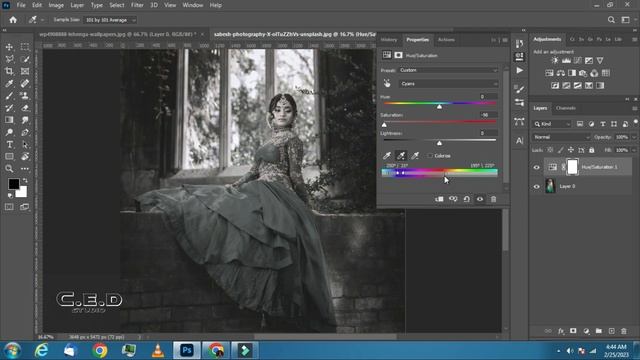640x360 pixels.
Task: Open the Opacity dropdown arrow
Action: pyautogui.click(x=634, y=137)
